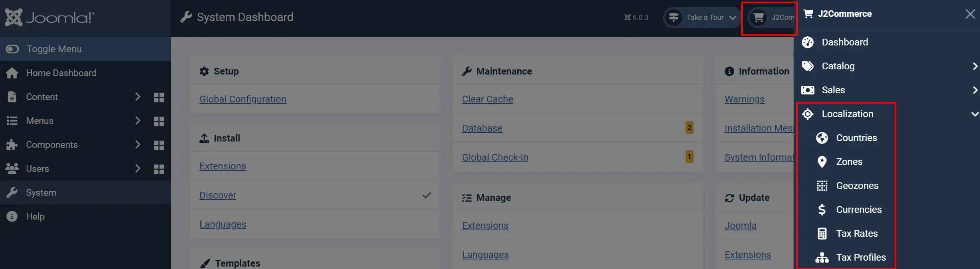
Task: Open Countries under Localization
Action: click(856, 138)
